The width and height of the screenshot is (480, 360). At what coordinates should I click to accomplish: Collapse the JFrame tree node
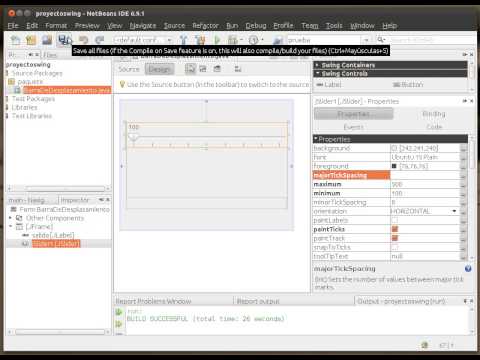[10, 227]
